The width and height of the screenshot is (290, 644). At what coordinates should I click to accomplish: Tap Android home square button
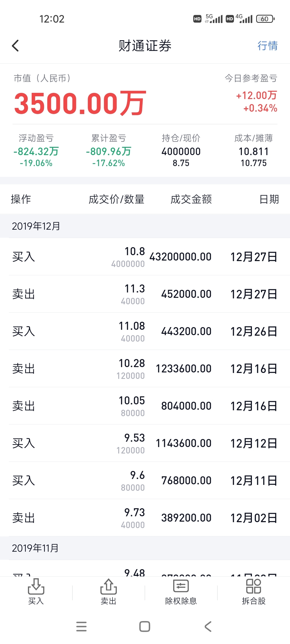(x=145, y=627)
